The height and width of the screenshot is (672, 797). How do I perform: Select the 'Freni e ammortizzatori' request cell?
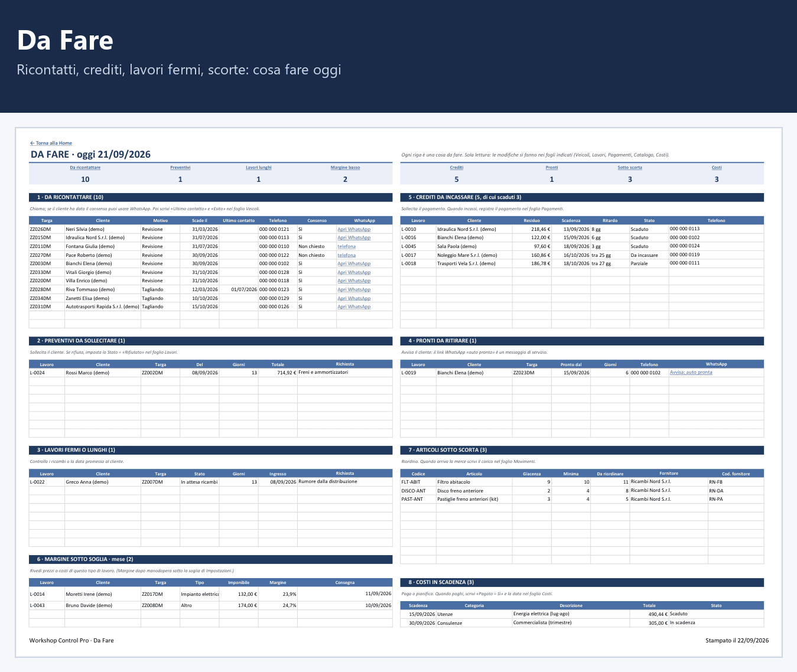click(x=345, y=373)
